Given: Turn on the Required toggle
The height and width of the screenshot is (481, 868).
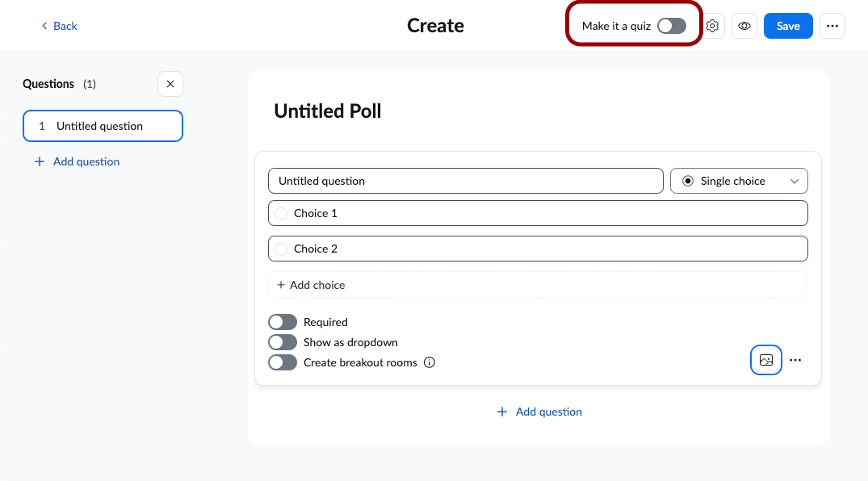Looking at the screenshot, I should [x=283, y=321].
